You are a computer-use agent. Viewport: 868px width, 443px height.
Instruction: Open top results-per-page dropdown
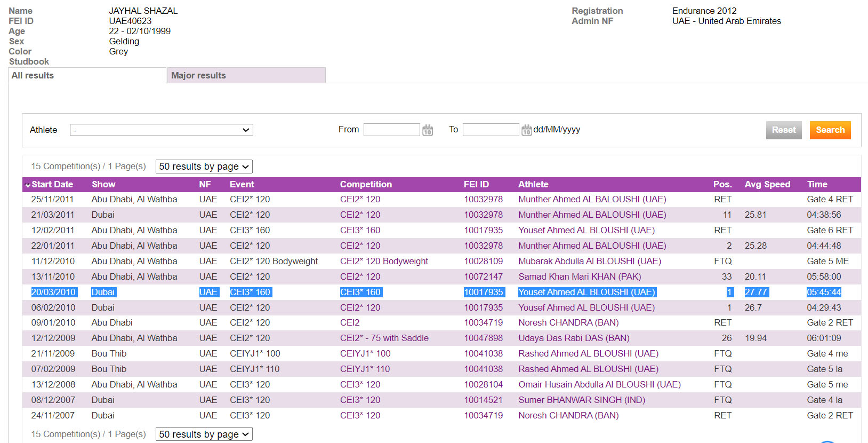pyautogui.click(x=204, y=167)
